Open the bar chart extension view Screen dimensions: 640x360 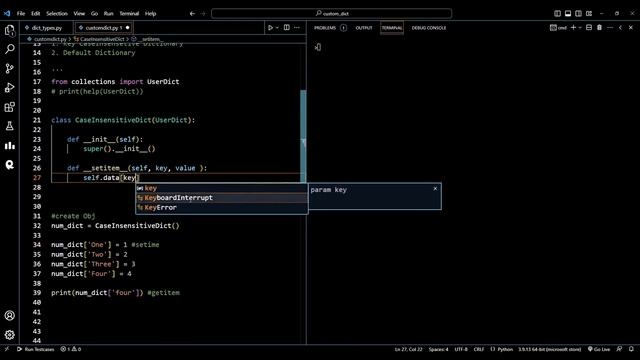tap(9, 146)
